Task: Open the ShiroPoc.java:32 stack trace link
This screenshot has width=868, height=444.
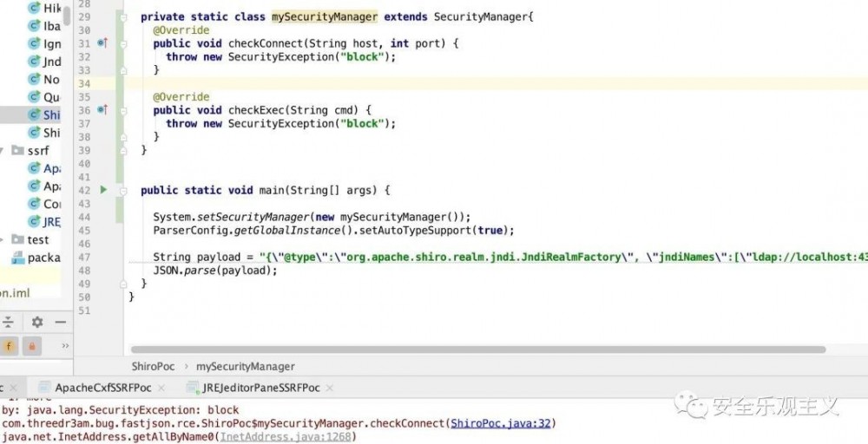Action: tap(501, 423)
